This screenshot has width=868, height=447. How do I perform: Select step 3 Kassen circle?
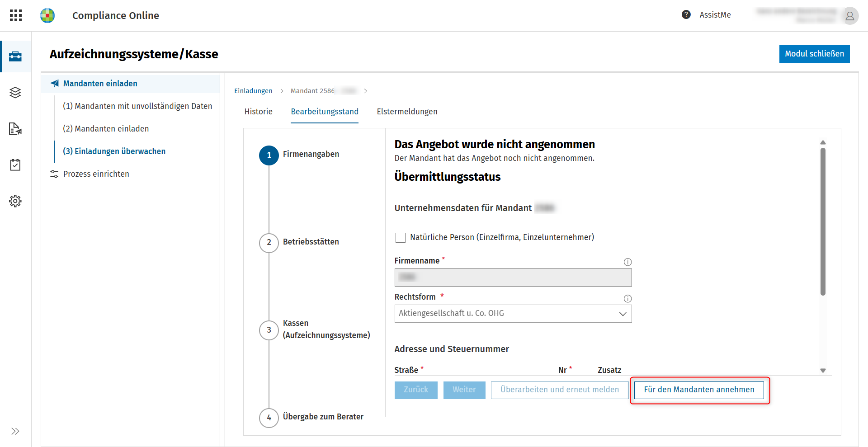click(x=269, y=330)
